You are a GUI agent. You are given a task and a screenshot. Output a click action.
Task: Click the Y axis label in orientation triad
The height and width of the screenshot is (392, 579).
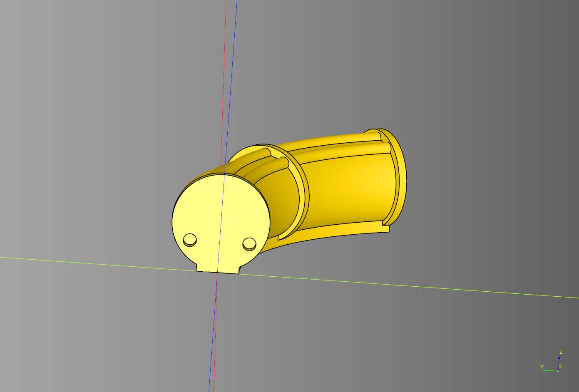pyautogui.click(x=542, y=367)
